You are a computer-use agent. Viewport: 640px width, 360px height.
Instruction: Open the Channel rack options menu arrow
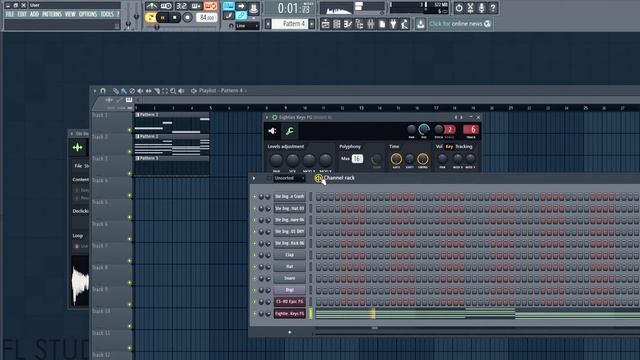click(254, 178)
